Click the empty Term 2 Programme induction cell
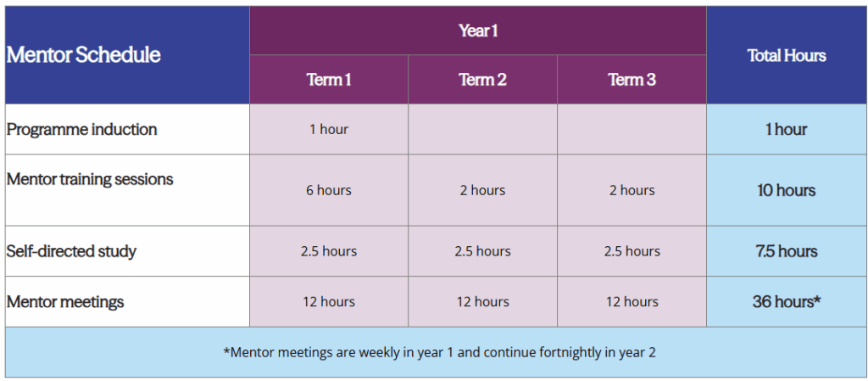This screenshot has height=381, width=868. tap(482, 129)
